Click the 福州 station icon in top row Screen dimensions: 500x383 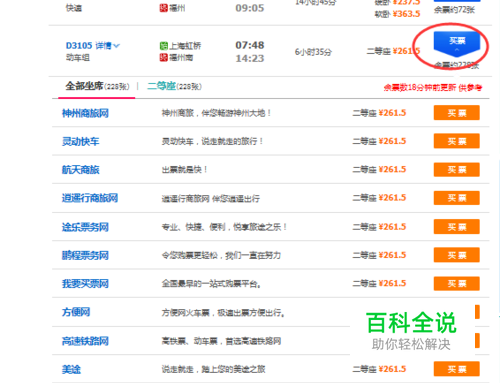pyautogui.click(x=163, y=8)
